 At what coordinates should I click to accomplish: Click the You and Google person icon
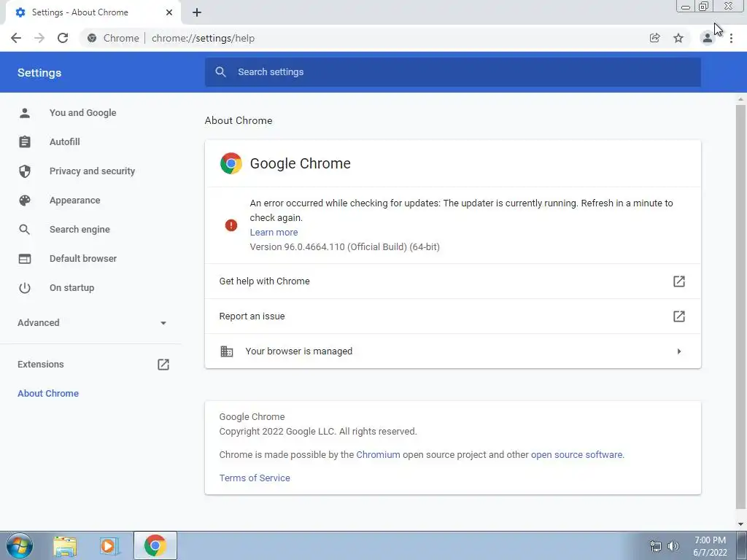[25, 113]
